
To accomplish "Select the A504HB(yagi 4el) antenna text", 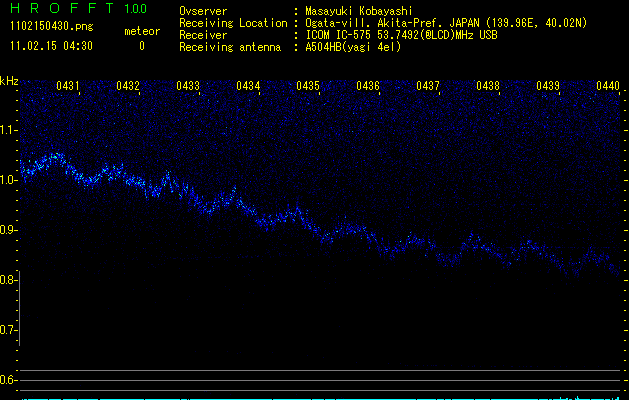I will coord(353,47).
